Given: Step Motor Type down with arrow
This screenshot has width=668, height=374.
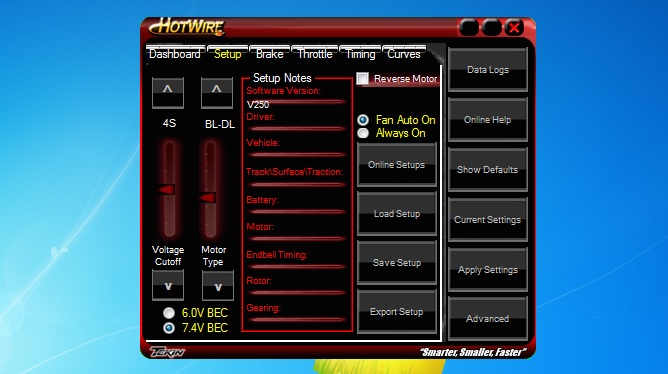Looking at the screenshot, I should point(218,285).
